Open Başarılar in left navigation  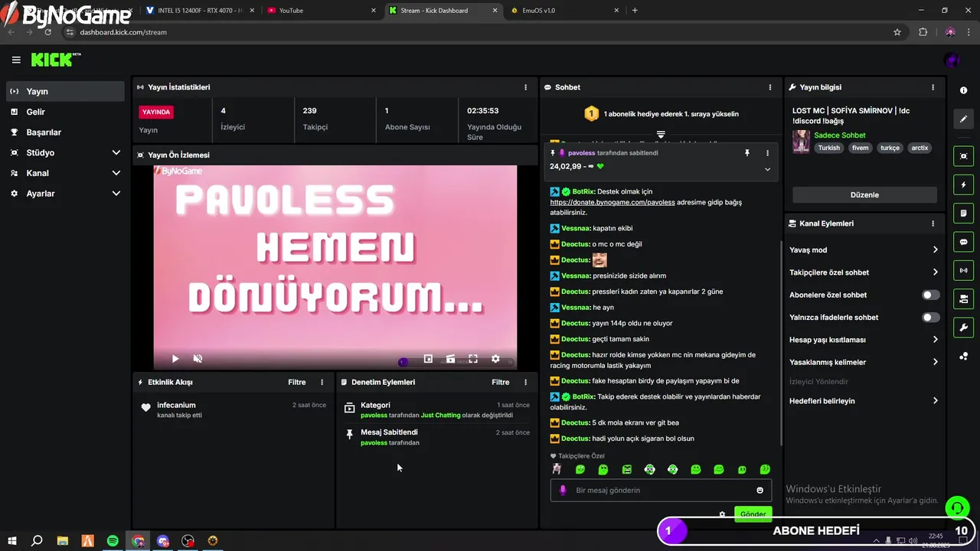click(x=65, y=132)
